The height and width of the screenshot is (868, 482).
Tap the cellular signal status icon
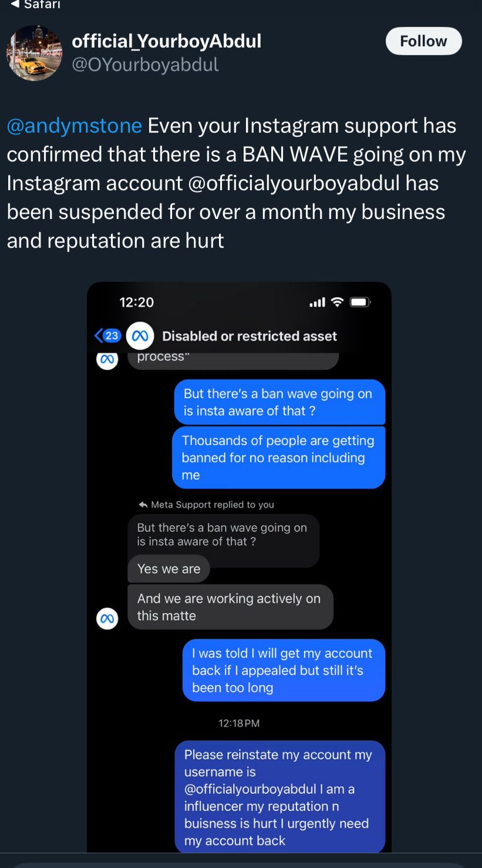pos(317,302)
